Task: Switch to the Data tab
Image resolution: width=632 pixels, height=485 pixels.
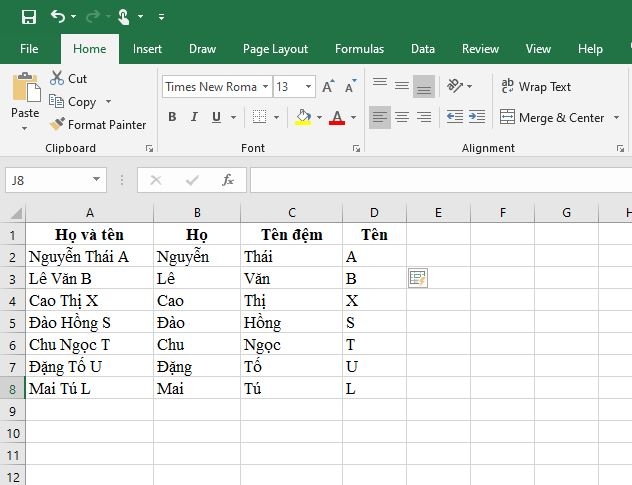Action: pos(423,49)
